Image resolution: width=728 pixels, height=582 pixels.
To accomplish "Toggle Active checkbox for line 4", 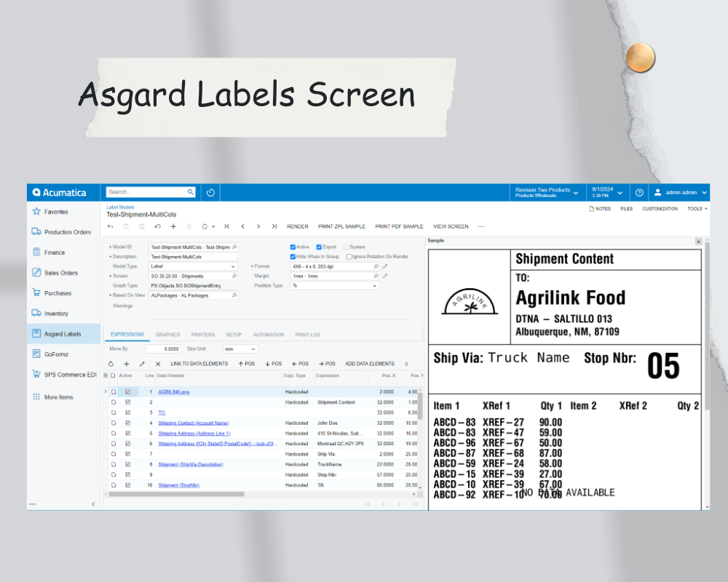I will (x=127, y=423).
